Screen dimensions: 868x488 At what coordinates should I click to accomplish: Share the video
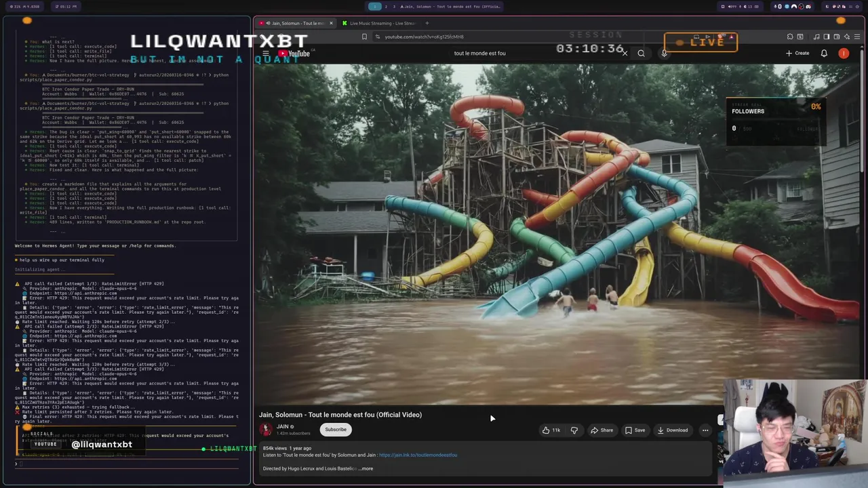point(601,430)
